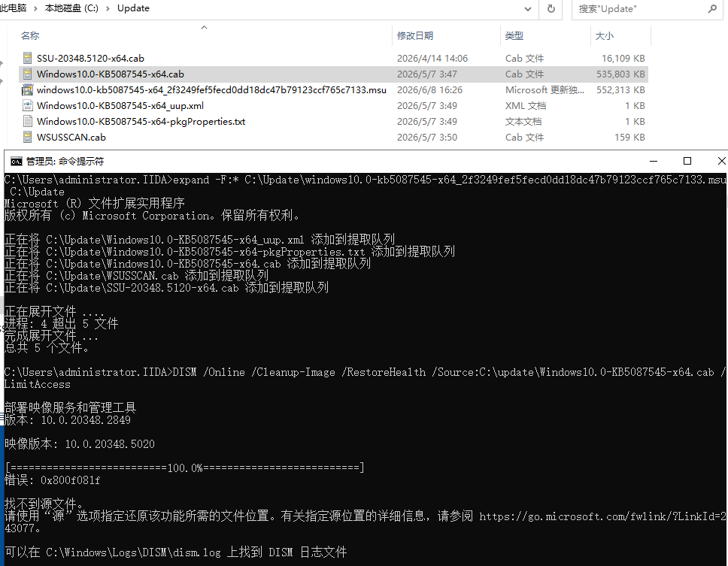Click the 映像版本: 10.0.20348.5020 line
Image resolution: width=728 pixels, height=566 pixels.
pos(80,444)
